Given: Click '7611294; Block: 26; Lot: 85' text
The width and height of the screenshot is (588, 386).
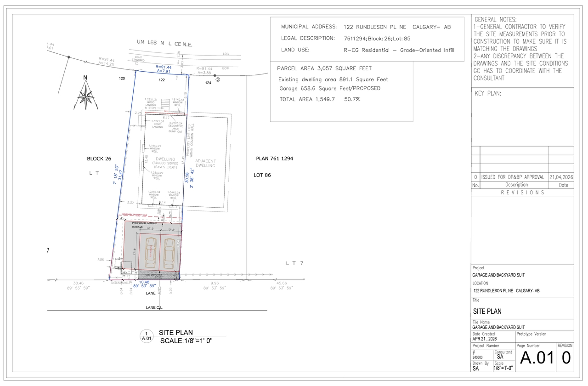Looking at the screenshot, I should [377, 39].
